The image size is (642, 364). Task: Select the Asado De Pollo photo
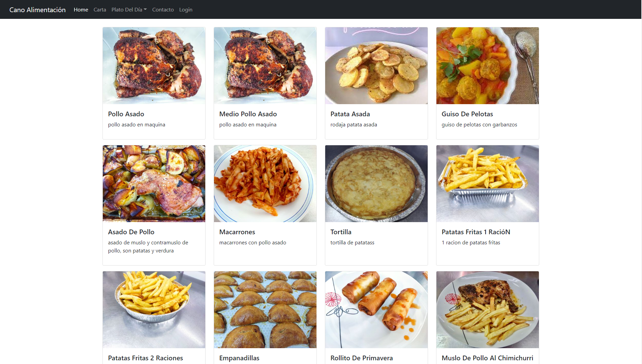click(154, 184)
